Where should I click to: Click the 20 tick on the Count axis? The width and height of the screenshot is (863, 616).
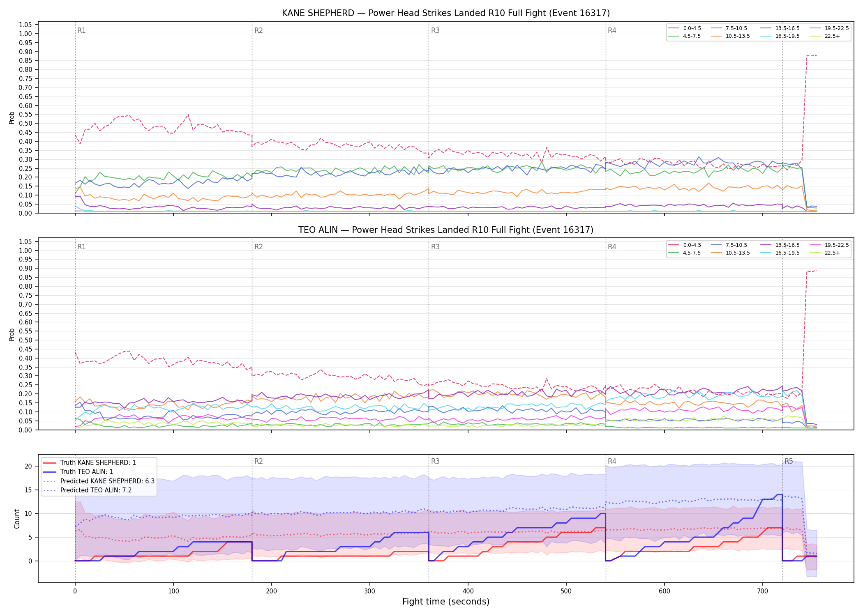click(28, 466)
